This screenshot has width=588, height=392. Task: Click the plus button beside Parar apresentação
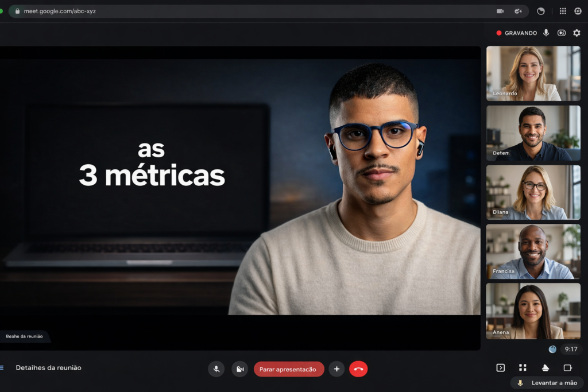pyautogui.click(x=336, y=369)
